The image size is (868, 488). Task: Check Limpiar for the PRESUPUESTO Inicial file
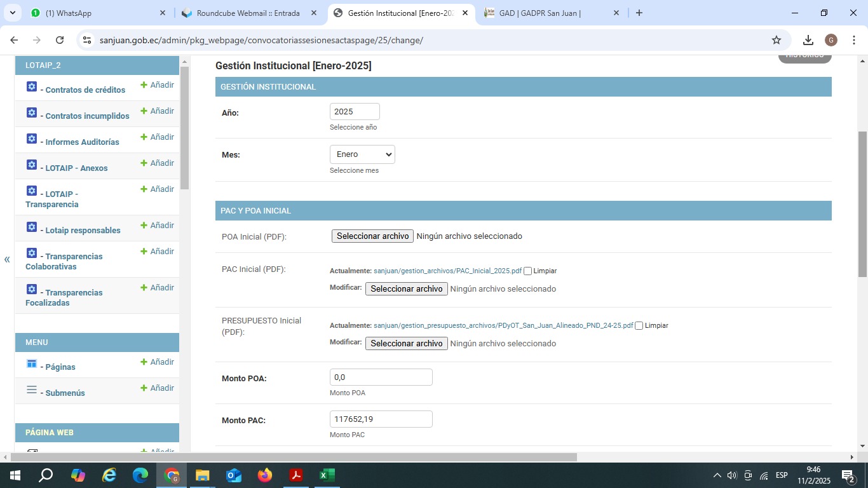click(x=639, y=326)
